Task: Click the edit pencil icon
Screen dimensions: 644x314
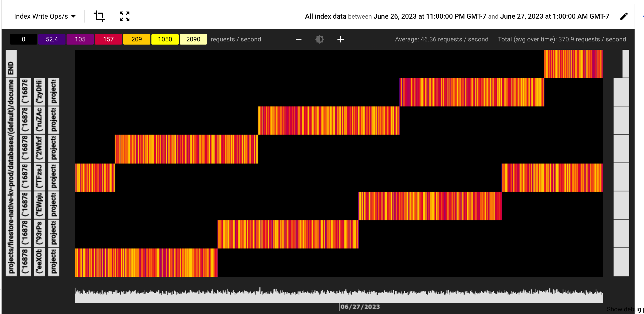Action: (623, 17)
